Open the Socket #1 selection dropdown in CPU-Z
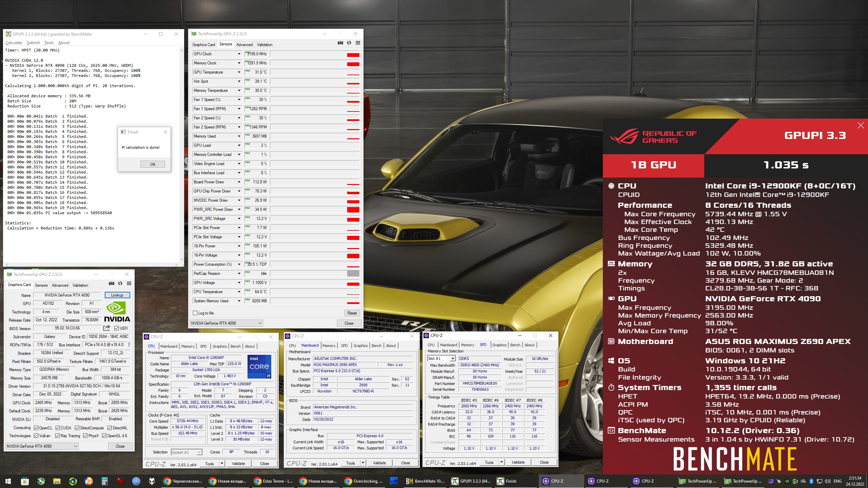 click(186, 452)
